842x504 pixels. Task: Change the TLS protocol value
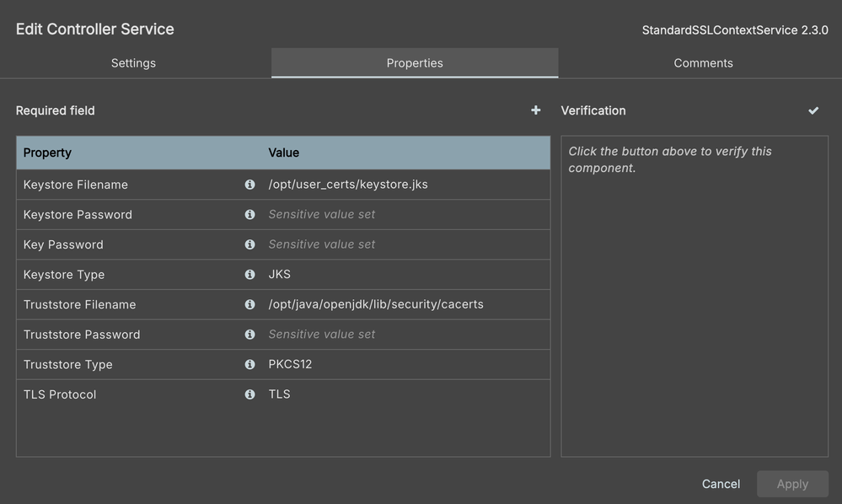pyautogui.click(x=279, y=394)
